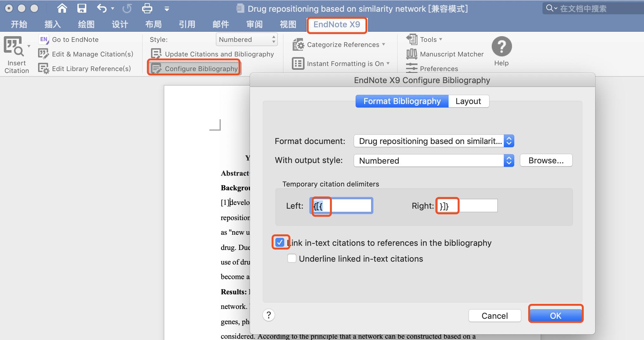This screenshot has width=644, height=340.
Task: Click the Home icon in title bar
Action: point(62,8)
